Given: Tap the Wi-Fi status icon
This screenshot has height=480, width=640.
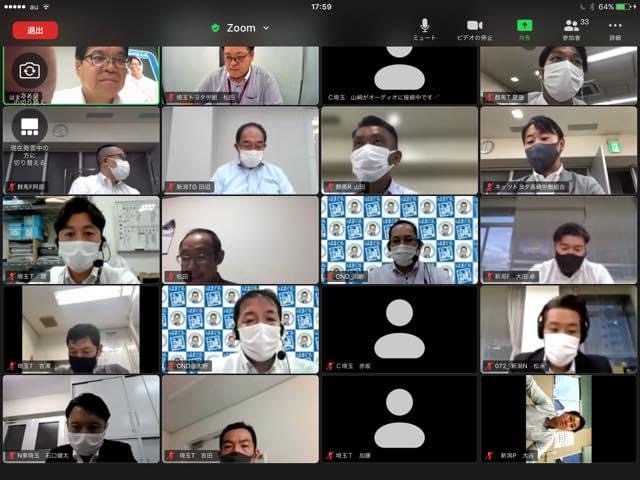Looking at the screenshot, I should click(46, 7).
